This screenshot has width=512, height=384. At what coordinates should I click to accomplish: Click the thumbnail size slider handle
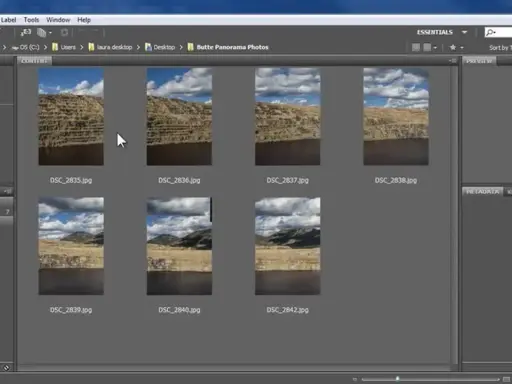[397, 379]
